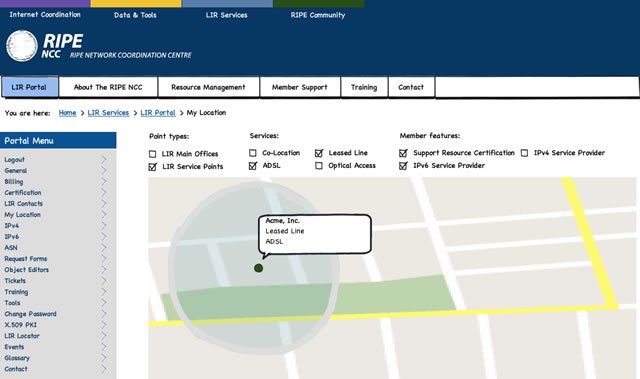
Task: Expand the Request Forms menu chevron
Action: tap(104, 259)
